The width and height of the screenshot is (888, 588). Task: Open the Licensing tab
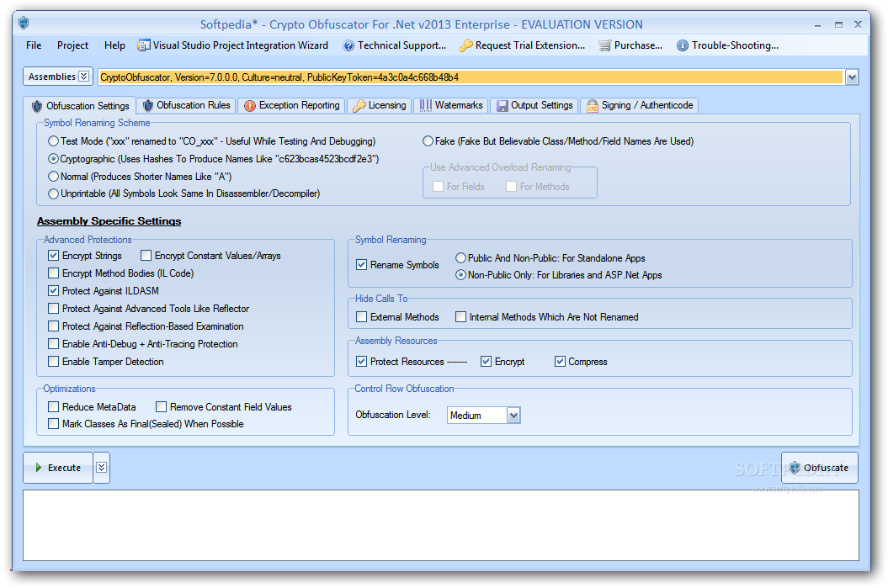(x=380, y=105)
